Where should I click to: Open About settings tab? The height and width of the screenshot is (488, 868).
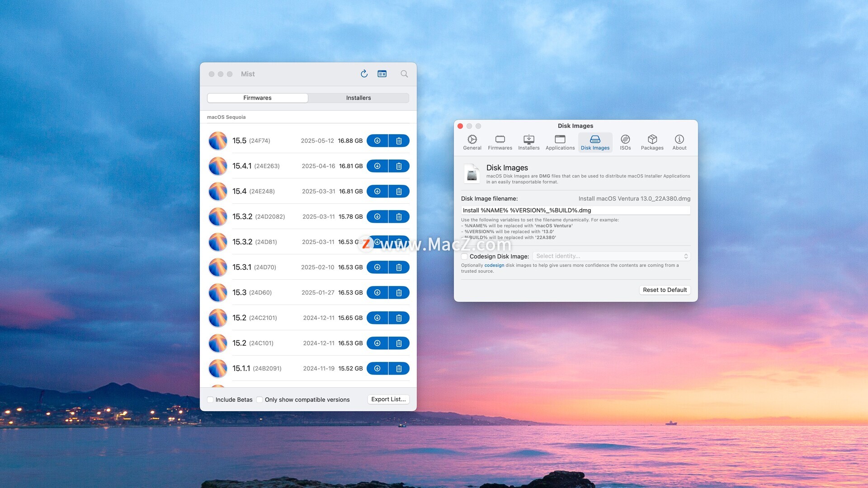click(x=679, y=142)
